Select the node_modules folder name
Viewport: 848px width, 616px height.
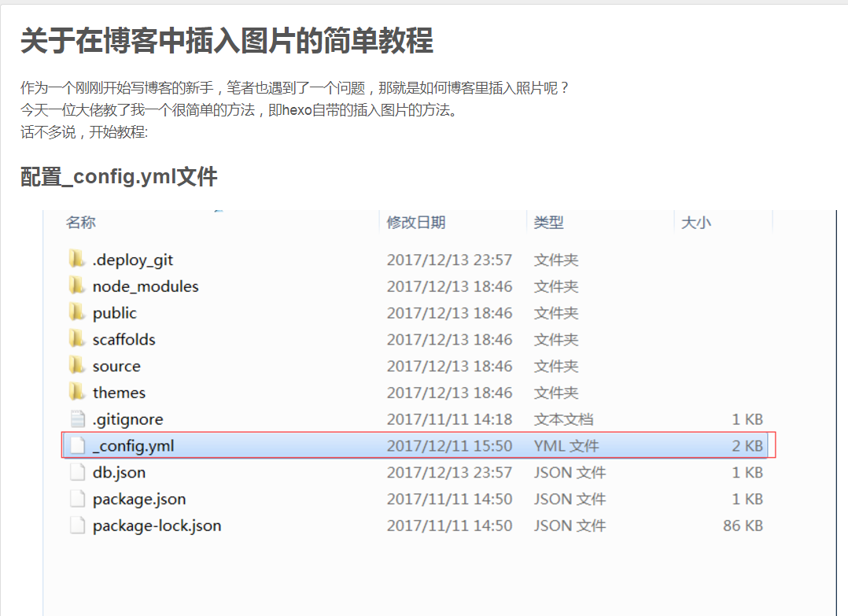point(146,286)
